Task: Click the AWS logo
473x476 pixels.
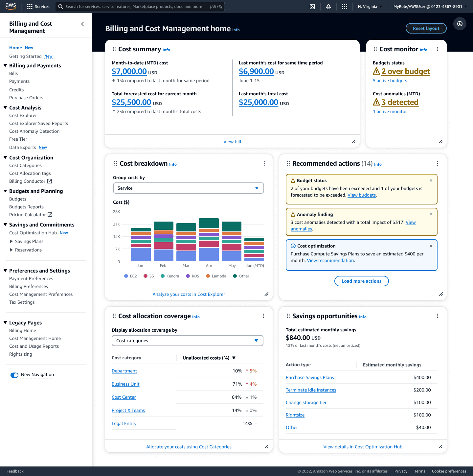Action: [x=11, y=6]
